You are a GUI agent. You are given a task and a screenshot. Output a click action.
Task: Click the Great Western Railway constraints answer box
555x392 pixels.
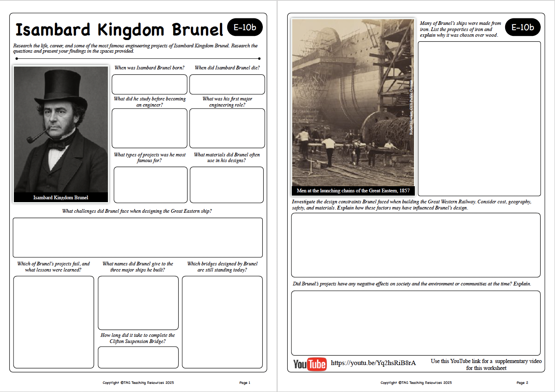416,245
